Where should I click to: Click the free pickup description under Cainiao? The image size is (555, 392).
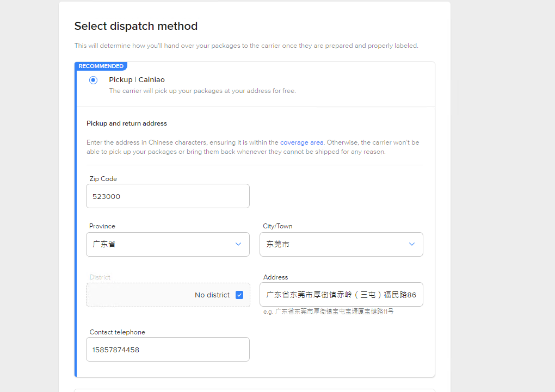click(x=202, y=91)
